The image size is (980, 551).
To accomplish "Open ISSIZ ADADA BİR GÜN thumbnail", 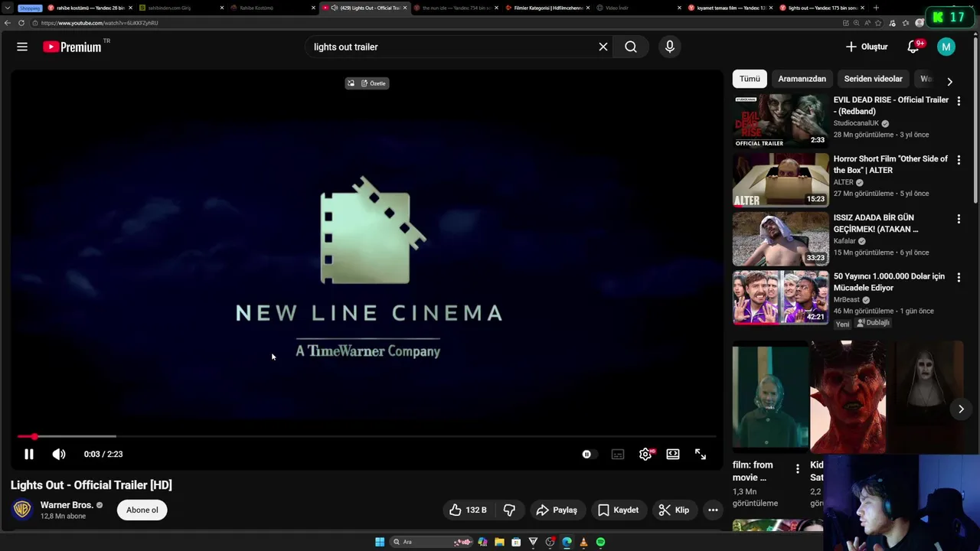I will (x=780, y=239).
